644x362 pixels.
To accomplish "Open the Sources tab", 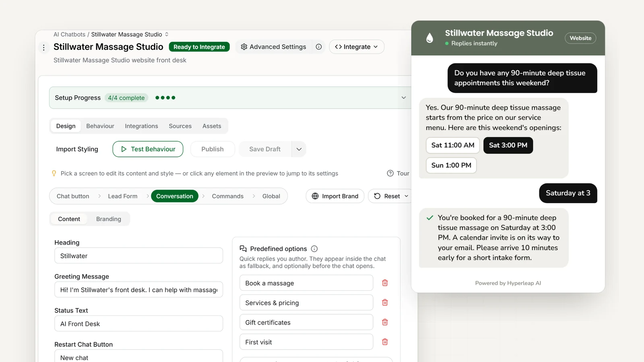I will pyautogui.click(x=180, y=126).
